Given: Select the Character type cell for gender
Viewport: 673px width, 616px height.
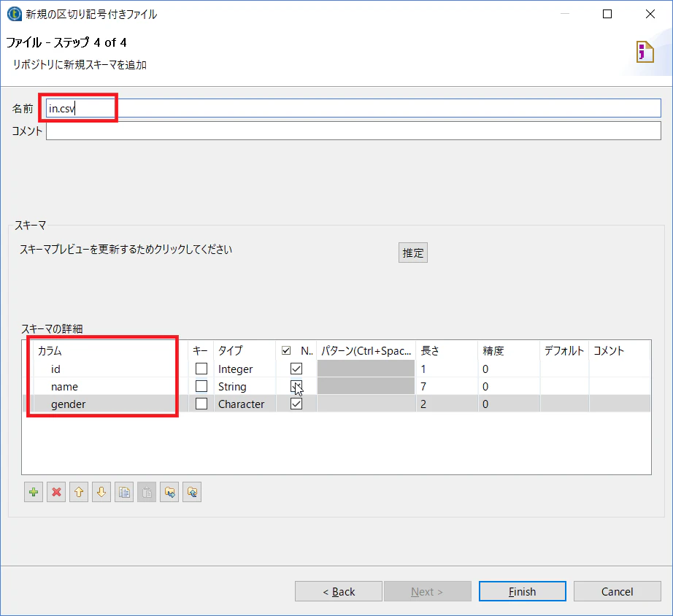Looking at the screenshot, I should (245, 404).
